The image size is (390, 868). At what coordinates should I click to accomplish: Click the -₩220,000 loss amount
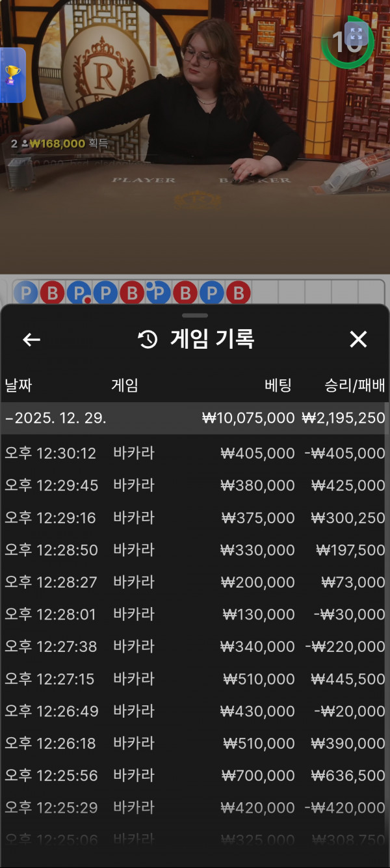[x=344, y=647]
